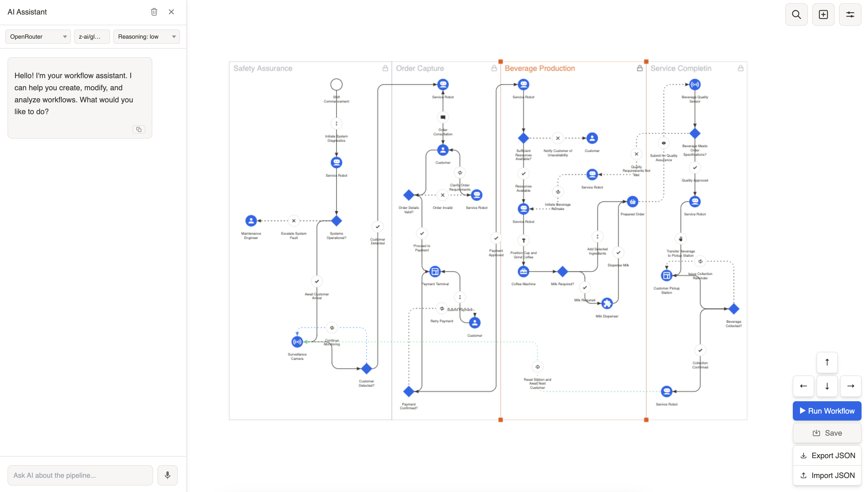Click the add node plus icon

823,15
